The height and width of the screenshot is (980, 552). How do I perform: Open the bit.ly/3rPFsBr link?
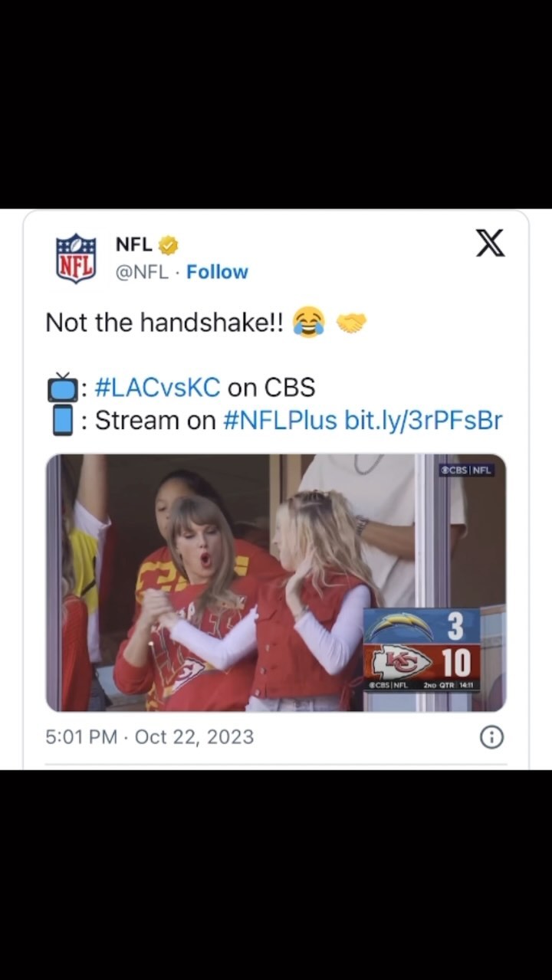[423, 421]
